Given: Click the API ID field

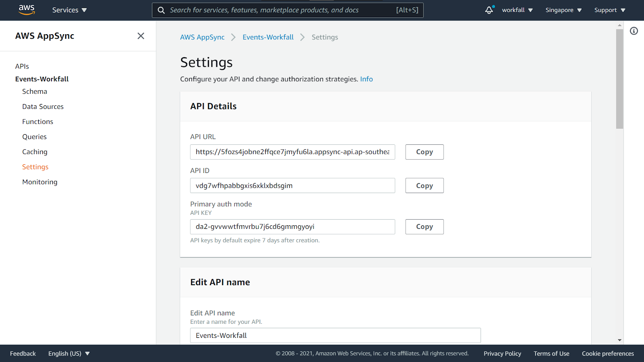Looking at the screenshot, I should click(293, 185).
